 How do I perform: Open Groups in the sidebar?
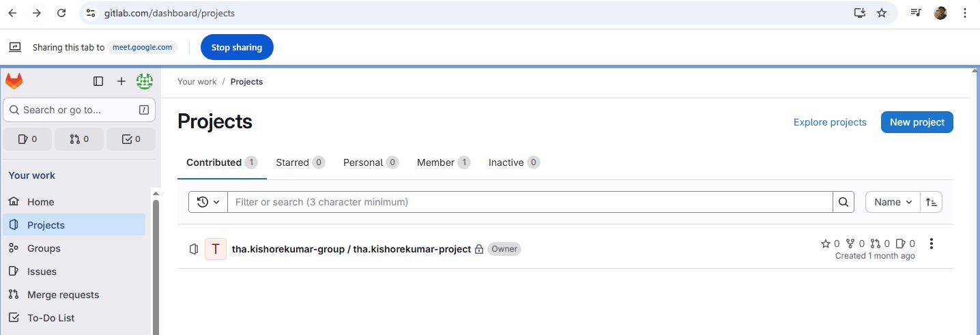[44, 248]
